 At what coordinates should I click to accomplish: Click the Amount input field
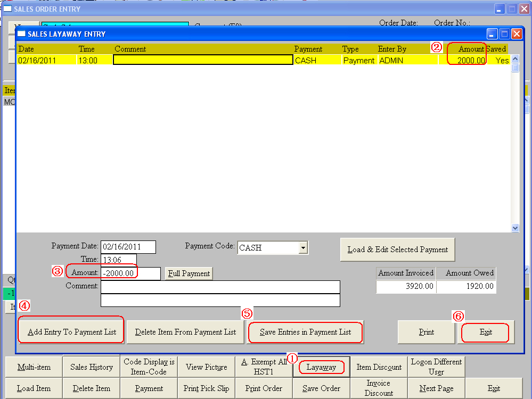130,273
